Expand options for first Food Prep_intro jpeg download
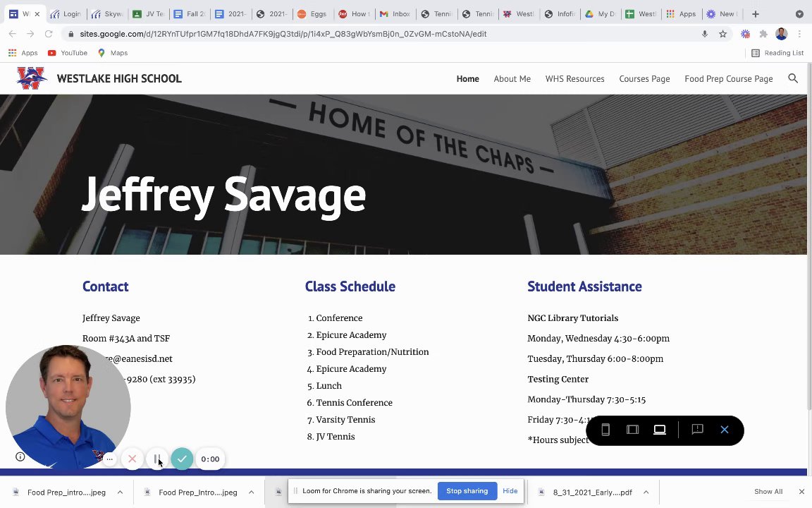 point(120,492)
